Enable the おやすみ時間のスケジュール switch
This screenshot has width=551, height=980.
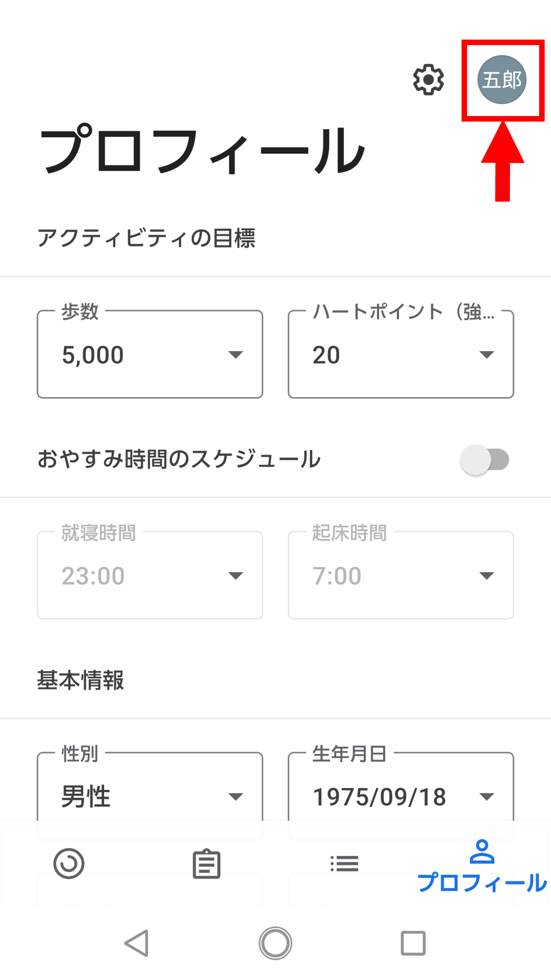[x=485, y=460]
